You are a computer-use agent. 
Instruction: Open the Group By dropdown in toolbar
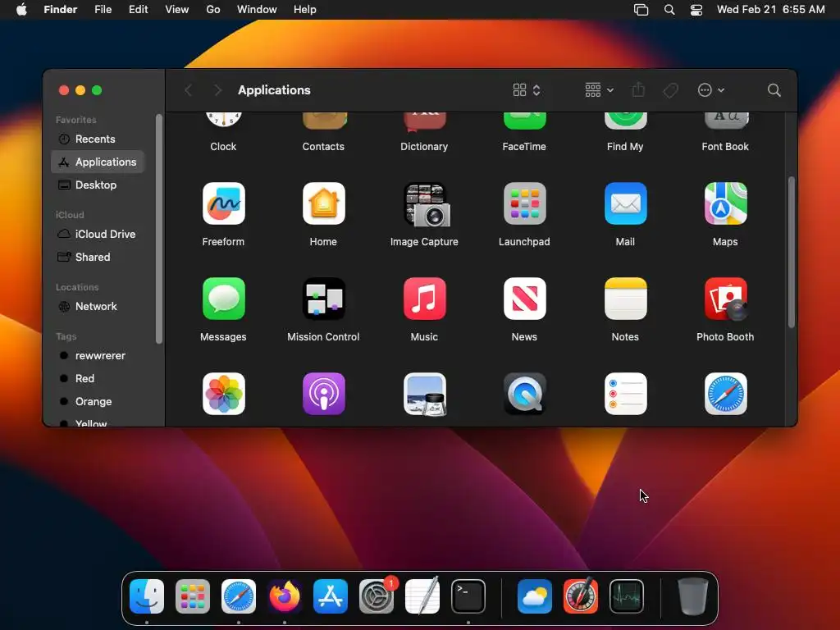click(599, 90)
